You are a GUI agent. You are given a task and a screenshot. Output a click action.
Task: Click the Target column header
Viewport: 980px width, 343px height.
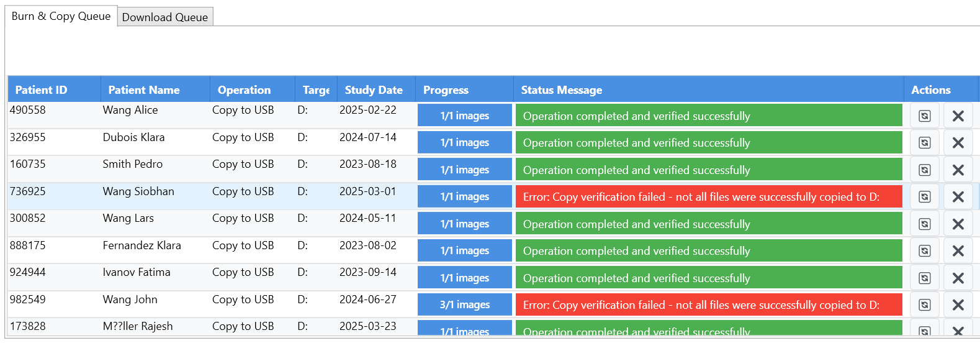pos(316,90)
